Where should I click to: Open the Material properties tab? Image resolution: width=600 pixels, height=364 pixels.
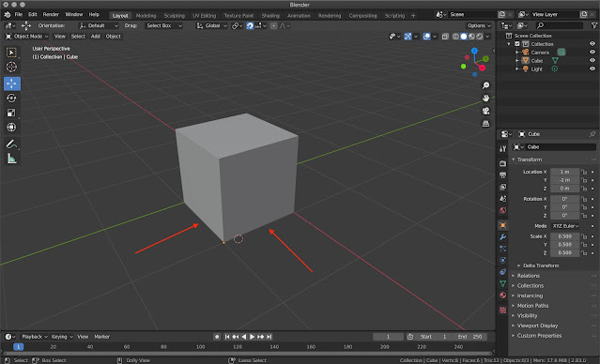tap(502, 296)
